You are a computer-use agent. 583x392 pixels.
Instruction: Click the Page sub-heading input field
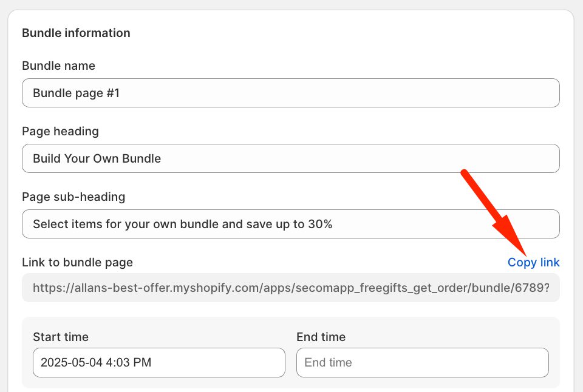click(x=290, y=224)
